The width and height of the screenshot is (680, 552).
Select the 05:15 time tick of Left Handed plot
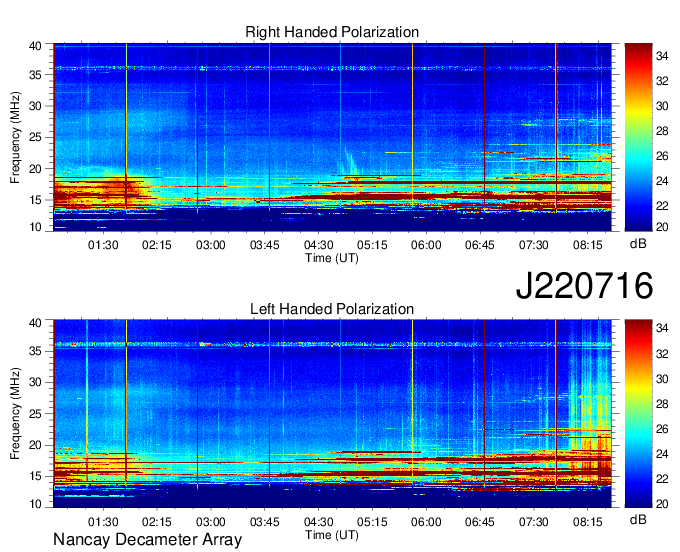[372, 522]
